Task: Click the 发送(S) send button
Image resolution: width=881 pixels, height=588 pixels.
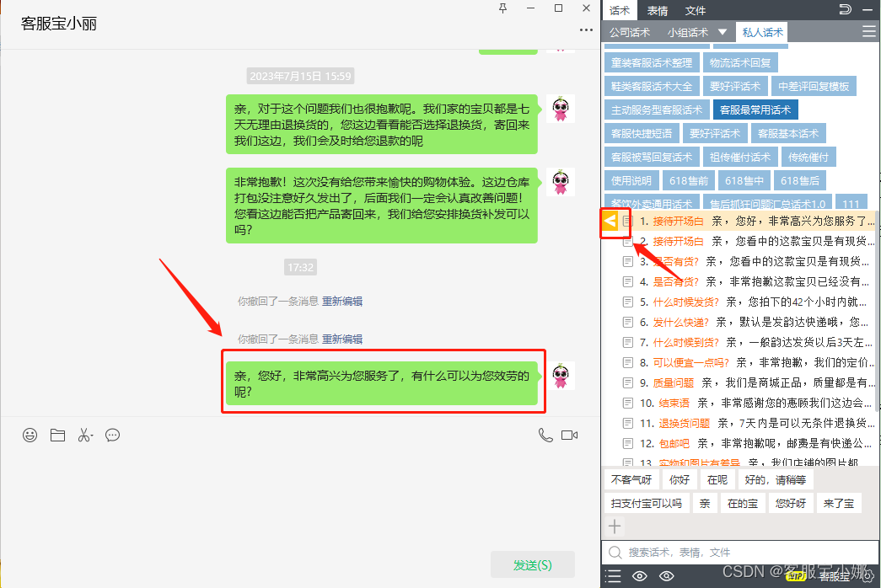Action: 533,565
